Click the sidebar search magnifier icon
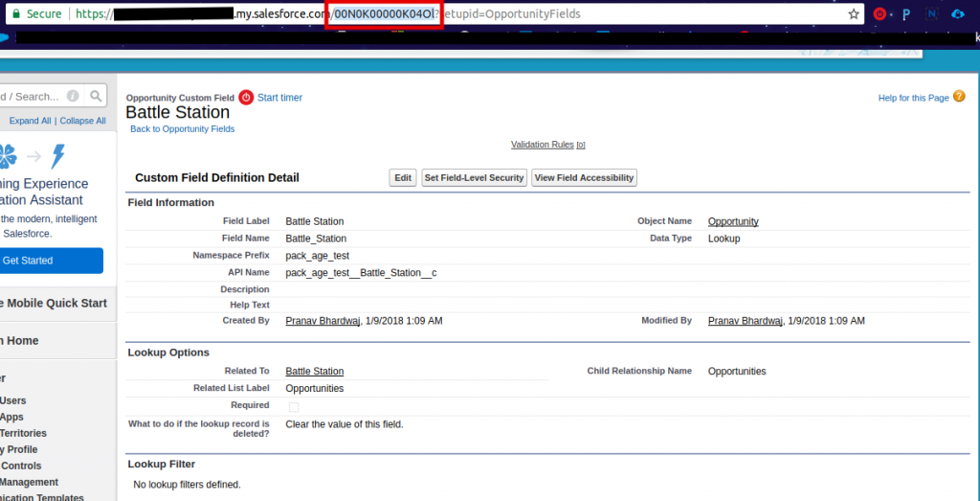The width and height of the screenshot is (980, 501). coord(96,96)
